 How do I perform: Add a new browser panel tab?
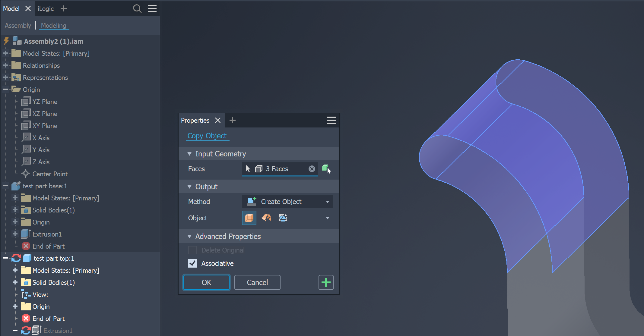pos(63,8)
